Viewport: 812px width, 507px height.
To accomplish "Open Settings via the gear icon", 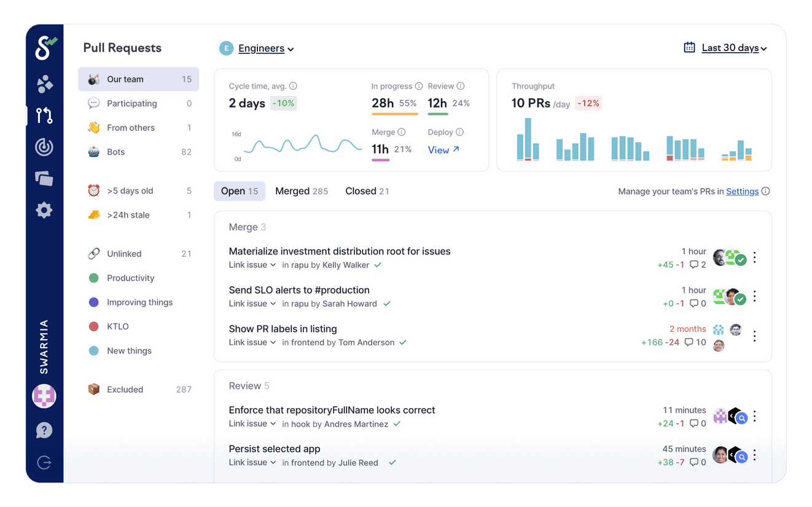I will [44, 210].
